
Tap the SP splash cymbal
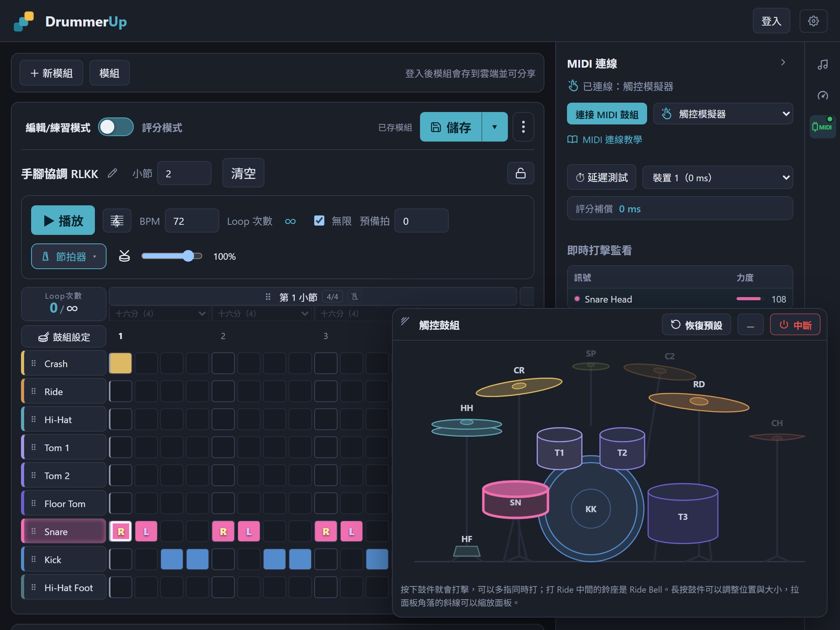pos(591,366)
